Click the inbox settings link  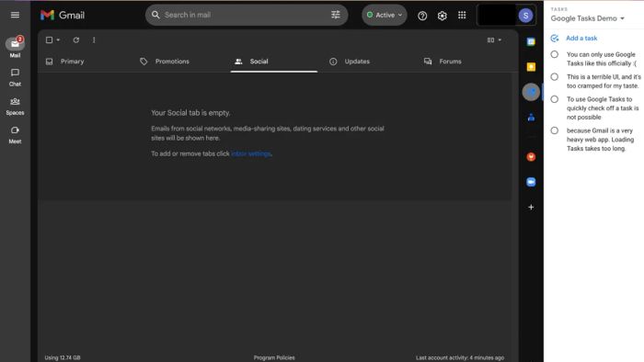251,153
